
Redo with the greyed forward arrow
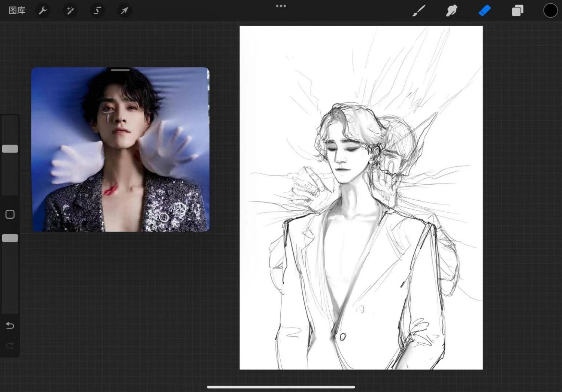pos(10,345)
